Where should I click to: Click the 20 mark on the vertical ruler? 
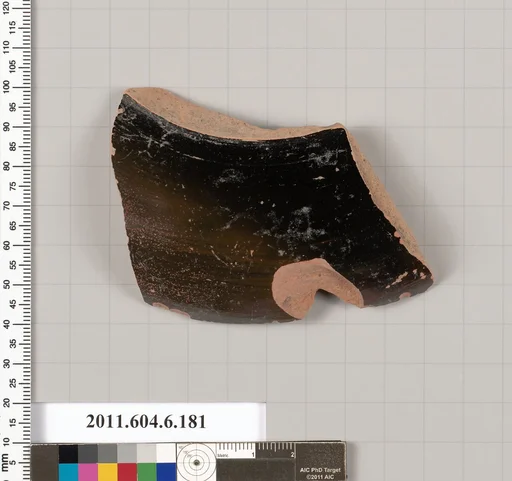pyautogui.click(x=6, y=403)
